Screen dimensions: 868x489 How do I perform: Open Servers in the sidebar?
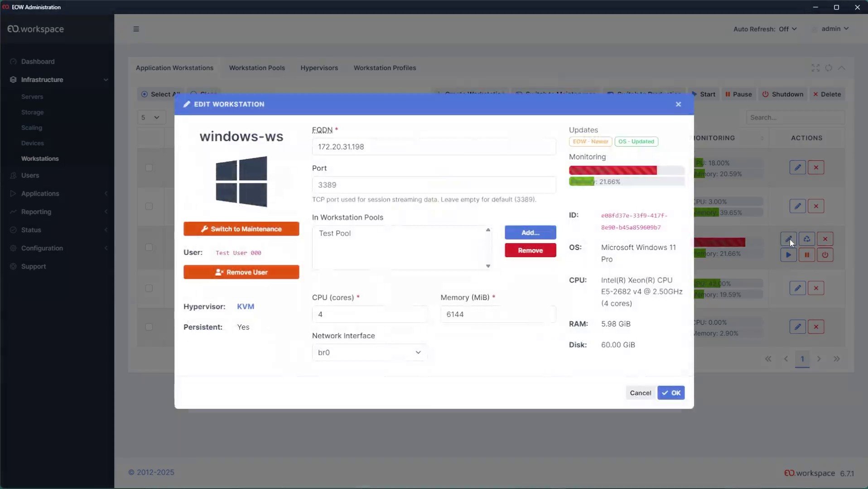click(32, 97)
